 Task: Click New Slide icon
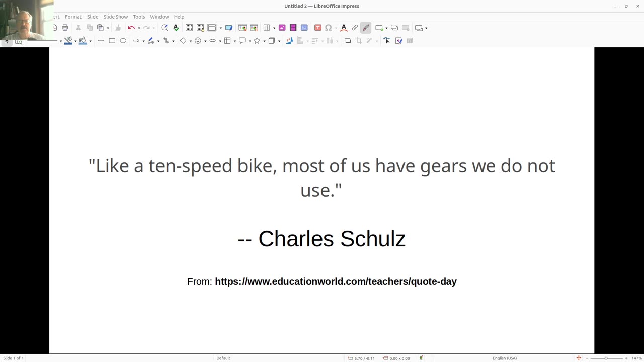point(379,28)
